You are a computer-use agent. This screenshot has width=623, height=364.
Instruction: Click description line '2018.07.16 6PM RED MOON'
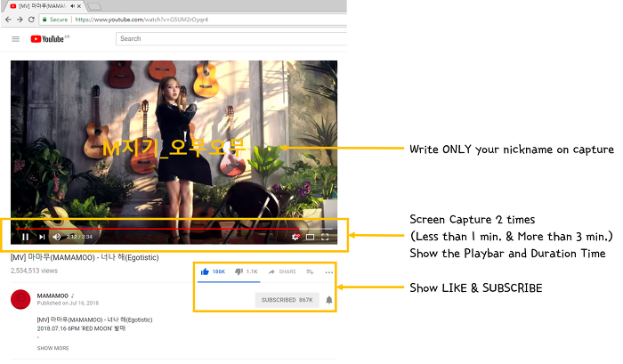tap(81, 328)
